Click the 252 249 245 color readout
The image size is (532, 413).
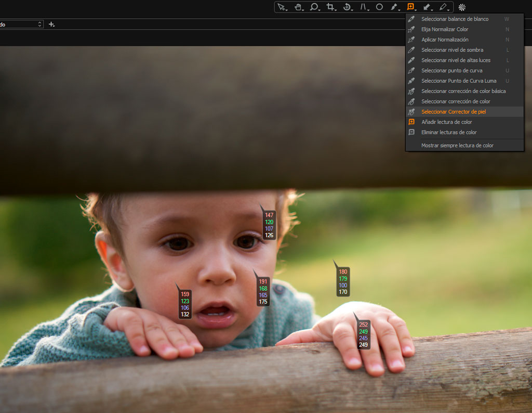pyautogui.click(x=363, y=334)
